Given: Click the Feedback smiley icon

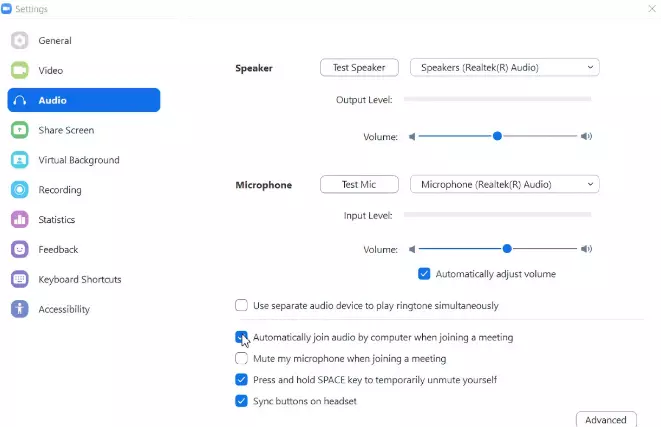Looking at the screenshot, I should 19,250.
